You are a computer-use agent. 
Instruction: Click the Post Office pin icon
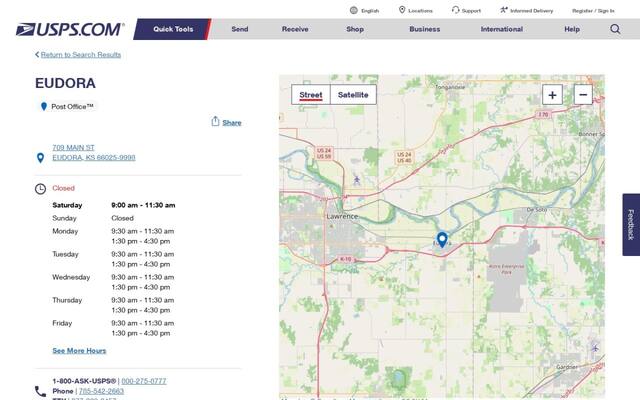point(44,107)
